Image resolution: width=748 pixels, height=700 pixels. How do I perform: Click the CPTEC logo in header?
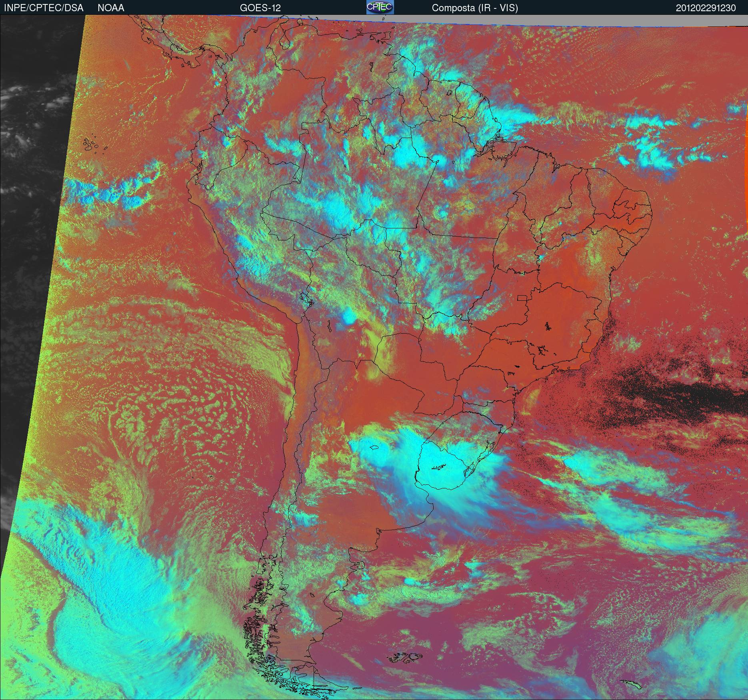pyautogui.click(x=380, y=7)
